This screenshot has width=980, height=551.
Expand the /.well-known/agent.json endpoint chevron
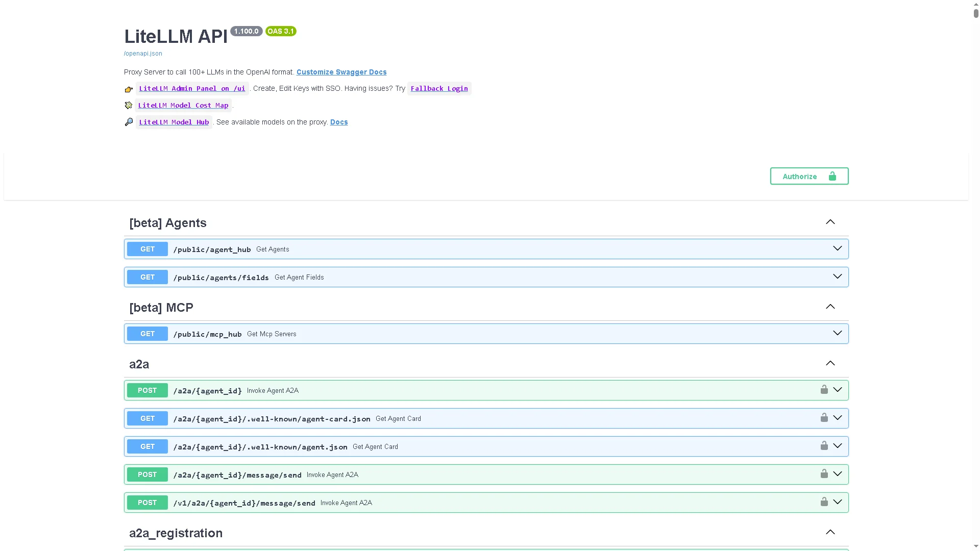838,446
